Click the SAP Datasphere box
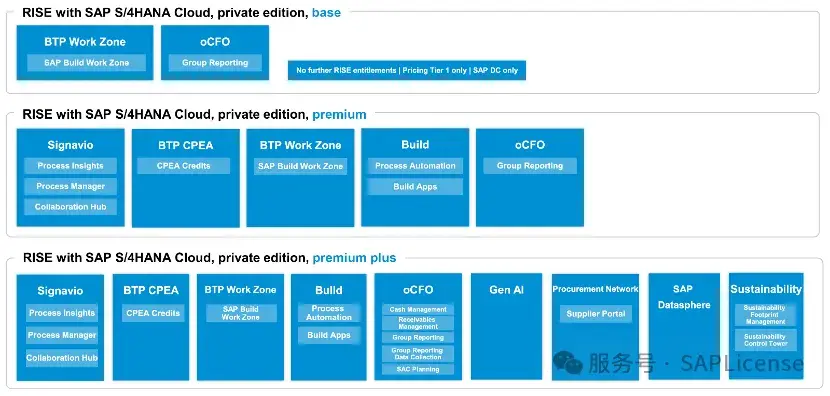 pos(684,327)
